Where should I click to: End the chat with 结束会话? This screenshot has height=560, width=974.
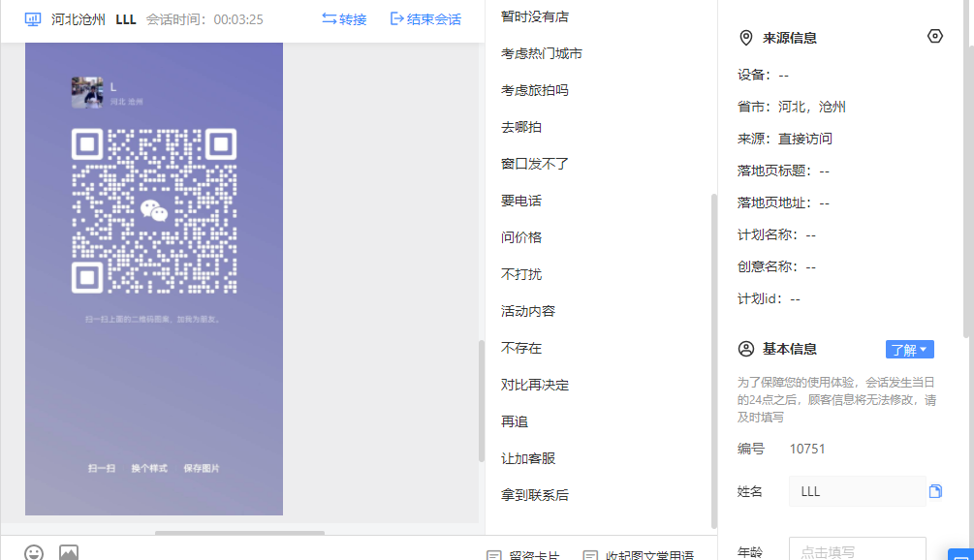[425, 19]
